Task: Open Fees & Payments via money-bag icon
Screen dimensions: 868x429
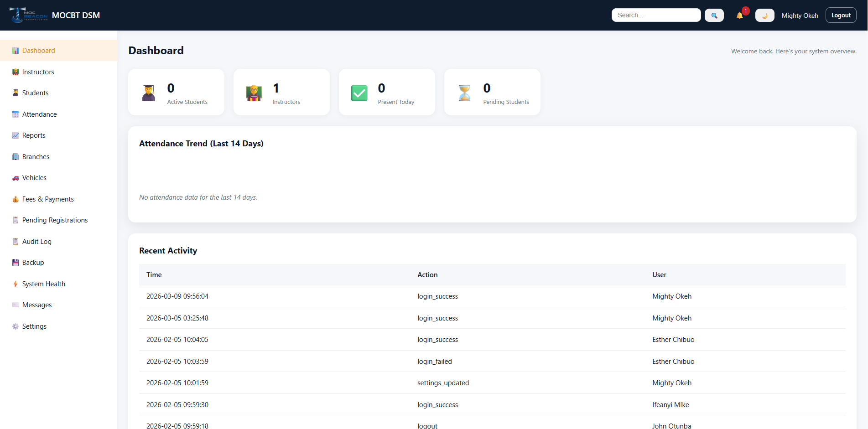Action: (16, 199)
